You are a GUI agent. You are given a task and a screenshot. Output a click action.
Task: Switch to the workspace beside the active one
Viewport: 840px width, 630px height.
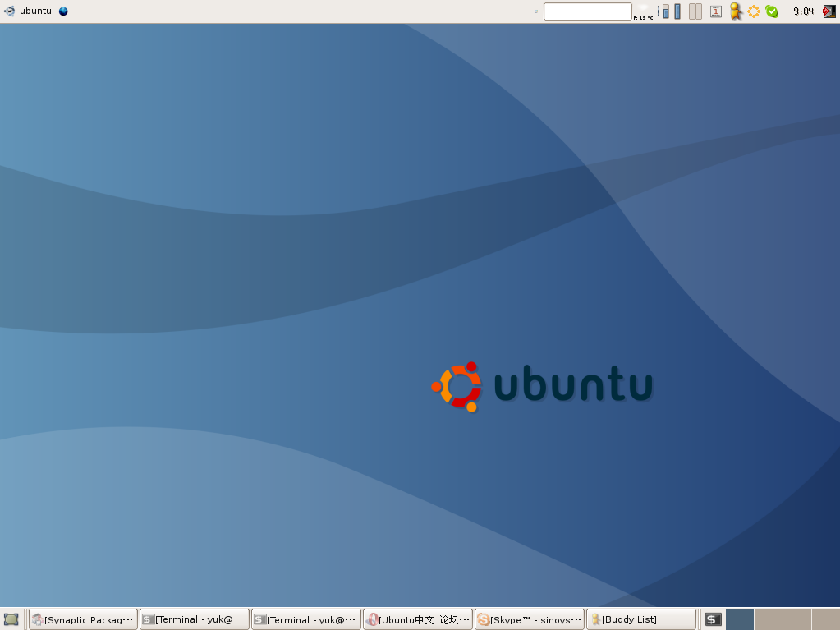point(769,620)
